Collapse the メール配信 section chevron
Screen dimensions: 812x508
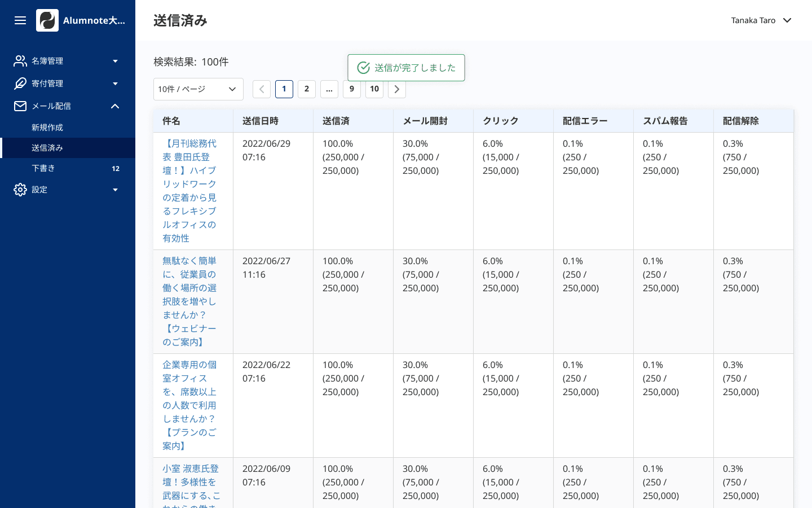[x=115, y=106]
